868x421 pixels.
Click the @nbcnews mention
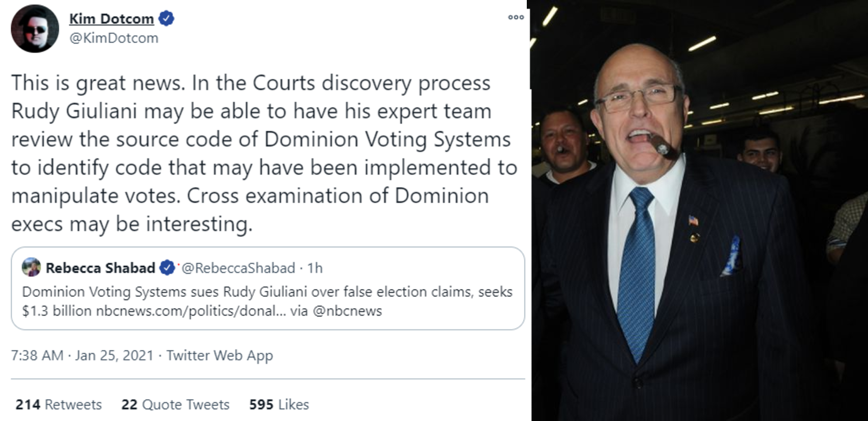click(347, 311)
